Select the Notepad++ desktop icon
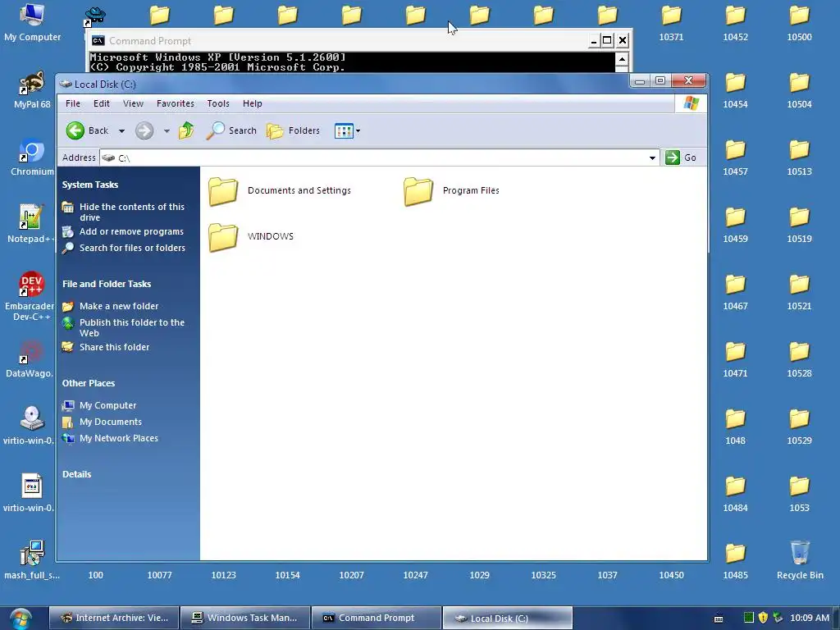The image size is (840, 630). pyautogui.click(x=30, y=224)
